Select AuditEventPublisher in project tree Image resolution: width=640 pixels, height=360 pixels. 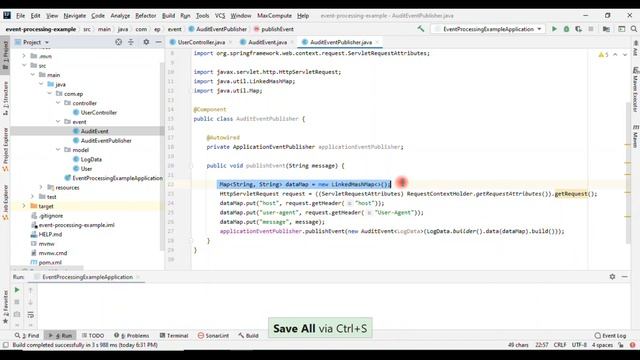coord(106,140)
